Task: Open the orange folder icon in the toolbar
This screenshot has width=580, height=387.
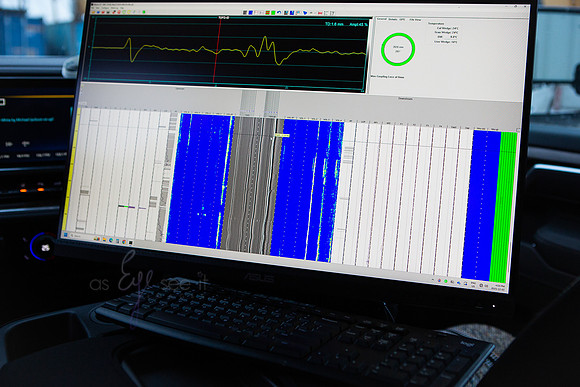Action: [93, 12]
